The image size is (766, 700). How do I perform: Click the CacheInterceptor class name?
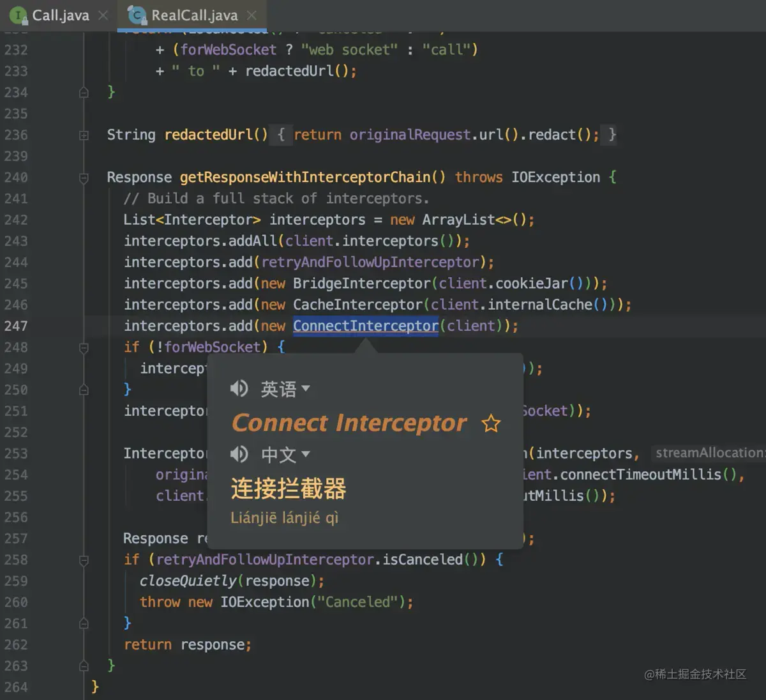tap(357, 305)
